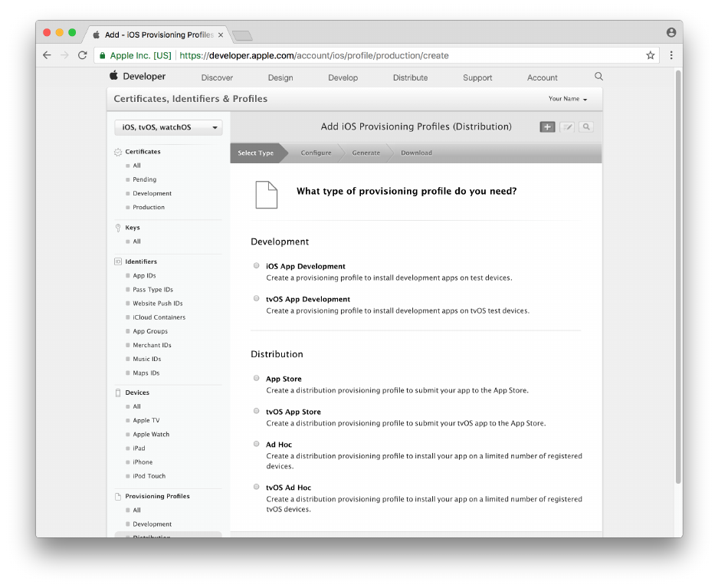Open iPad under Devices
Screen dimensions: 718x588
click(x=139, y=448)
